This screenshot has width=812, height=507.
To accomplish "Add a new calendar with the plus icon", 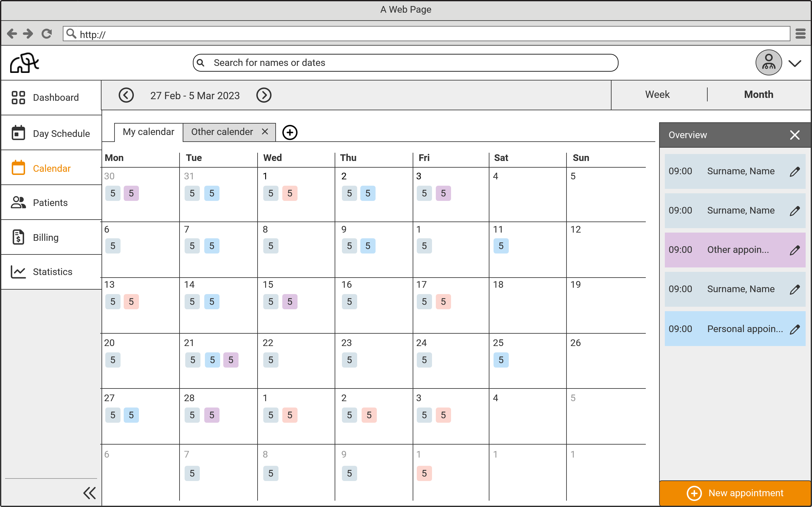I will pos(290,132).
